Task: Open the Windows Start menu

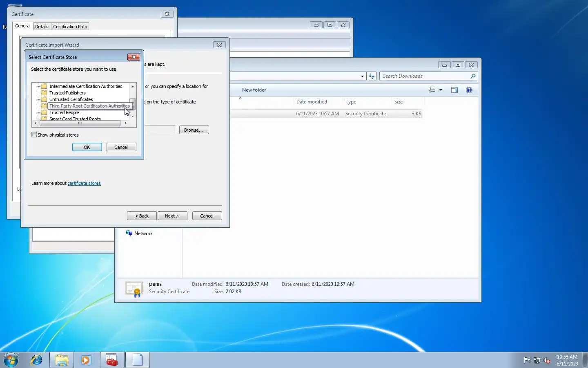Action: pyautogui.click(x=11, y=360)
